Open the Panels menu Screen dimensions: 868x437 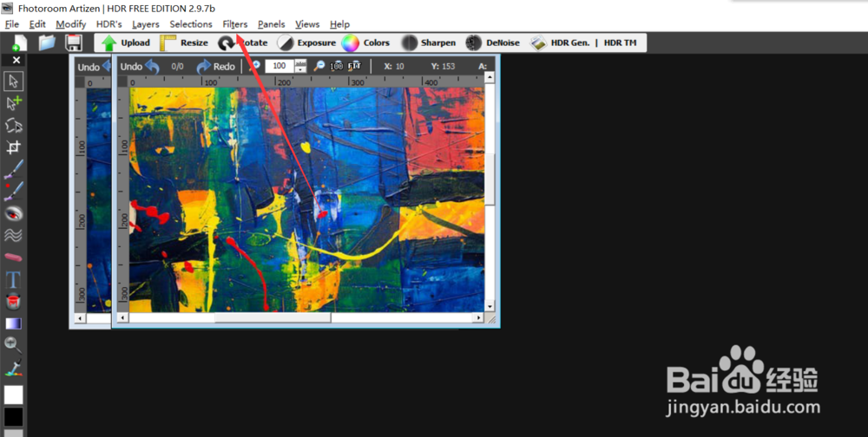click(271, 24)
